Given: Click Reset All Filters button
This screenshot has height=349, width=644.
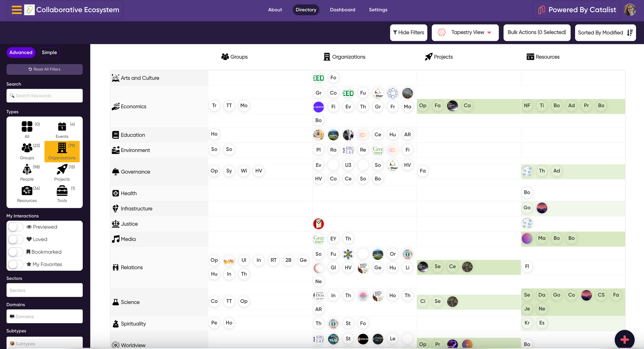Looking at the screenshot, I should click(x=45, y=69).
